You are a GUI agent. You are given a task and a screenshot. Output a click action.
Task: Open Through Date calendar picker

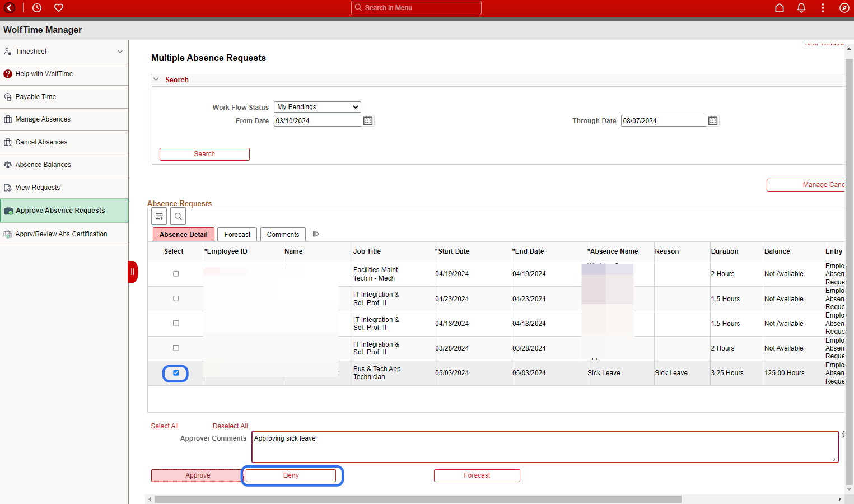point(713,120)
